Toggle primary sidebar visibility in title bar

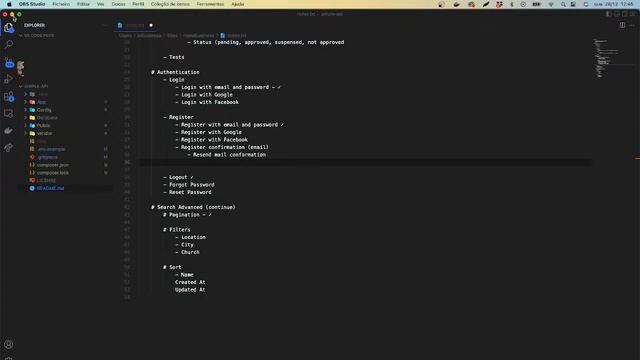point(609,14)
